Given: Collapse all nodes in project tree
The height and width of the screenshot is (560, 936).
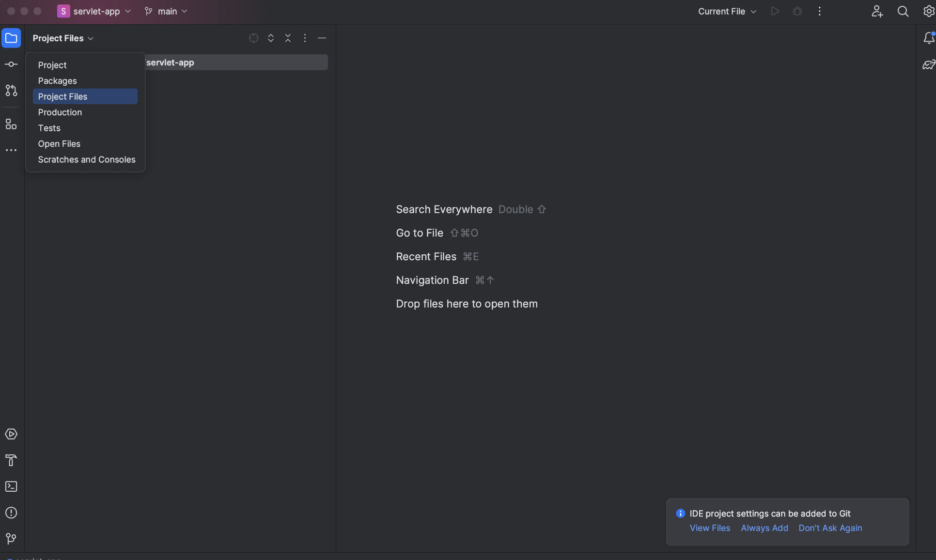Looking at the screenshot, I should [x=288, y=38].
